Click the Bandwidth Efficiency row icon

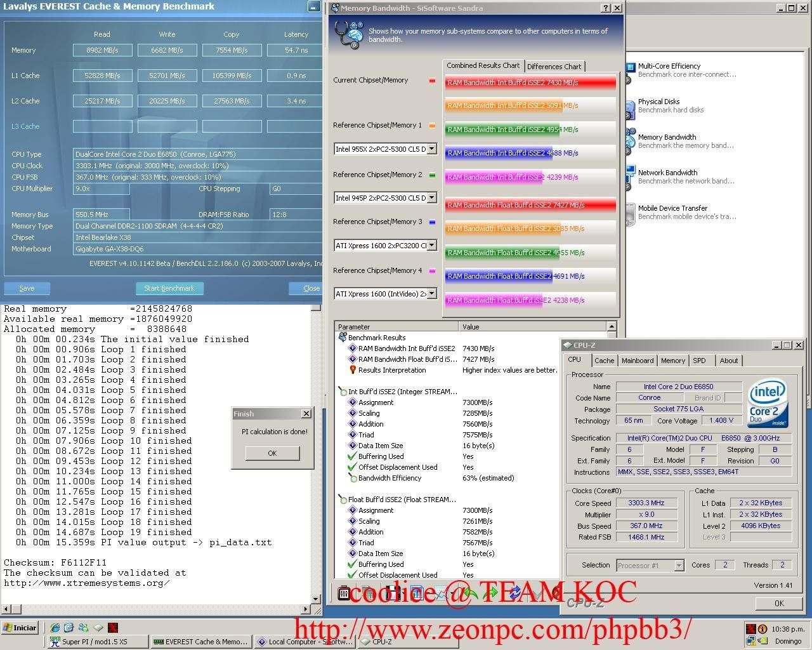353,478
